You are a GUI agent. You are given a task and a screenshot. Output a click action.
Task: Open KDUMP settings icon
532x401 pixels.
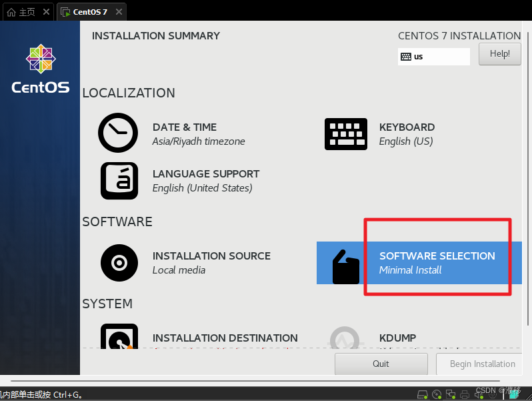[x=345, y=338]
